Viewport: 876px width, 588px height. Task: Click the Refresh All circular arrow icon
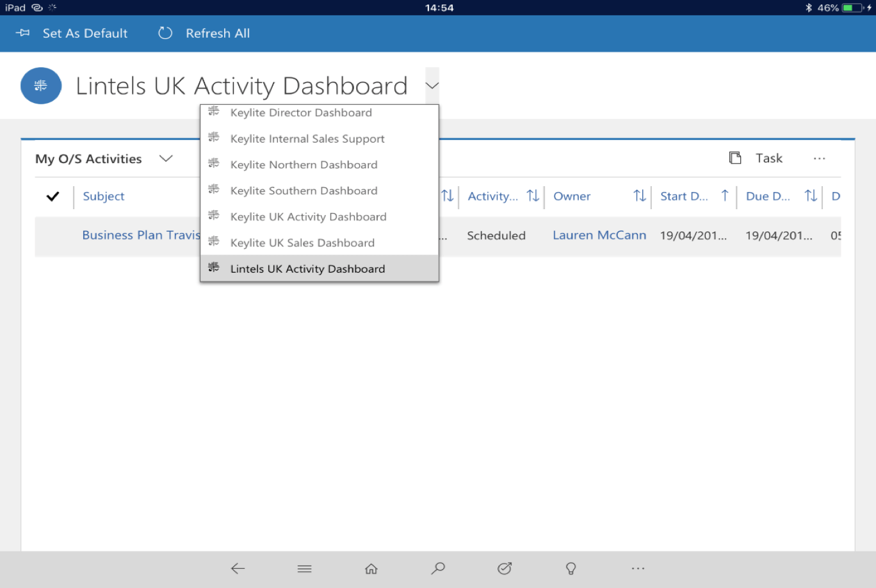click(165, 33)
